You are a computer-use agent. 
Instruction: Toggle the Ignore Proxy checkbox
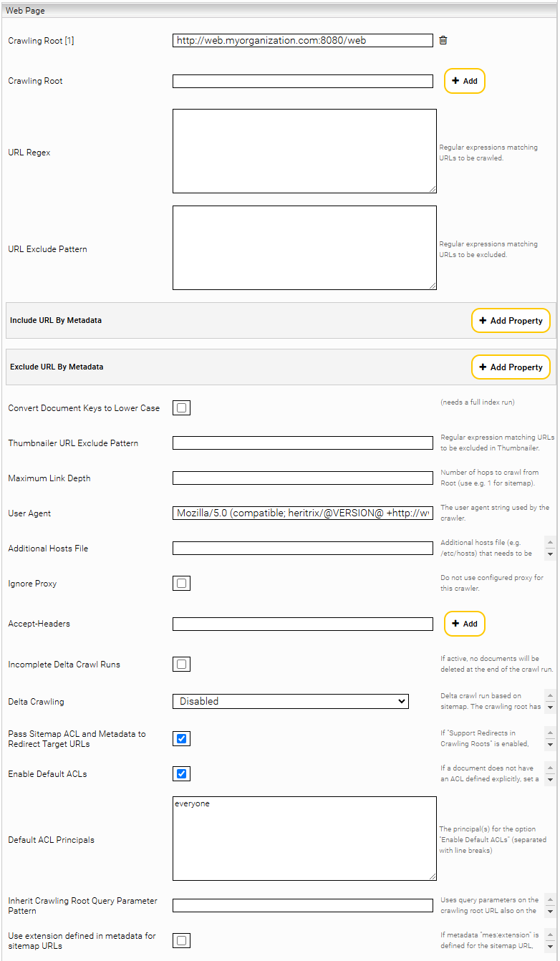(x=182, y=584)
